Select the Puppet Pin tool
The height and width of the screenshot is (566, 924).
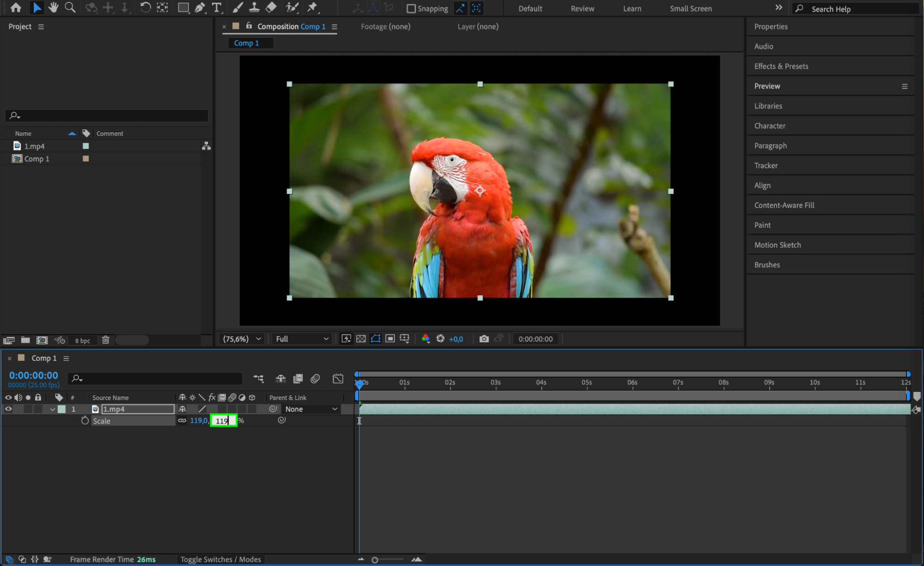click(x=312, y=7)
